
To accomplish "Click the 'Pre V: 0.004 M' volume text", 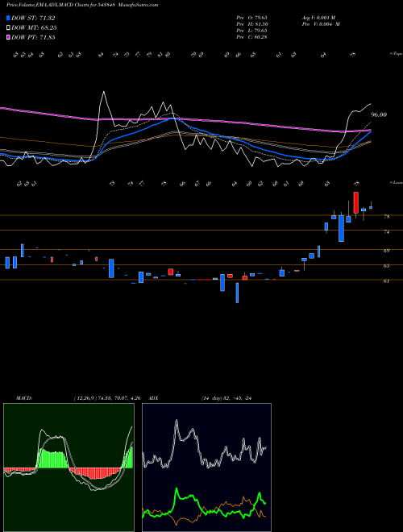I will 320,24.
